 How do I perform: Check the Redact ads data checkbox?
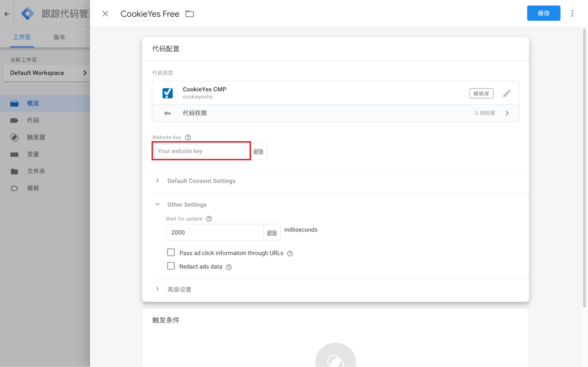(171, 266)
